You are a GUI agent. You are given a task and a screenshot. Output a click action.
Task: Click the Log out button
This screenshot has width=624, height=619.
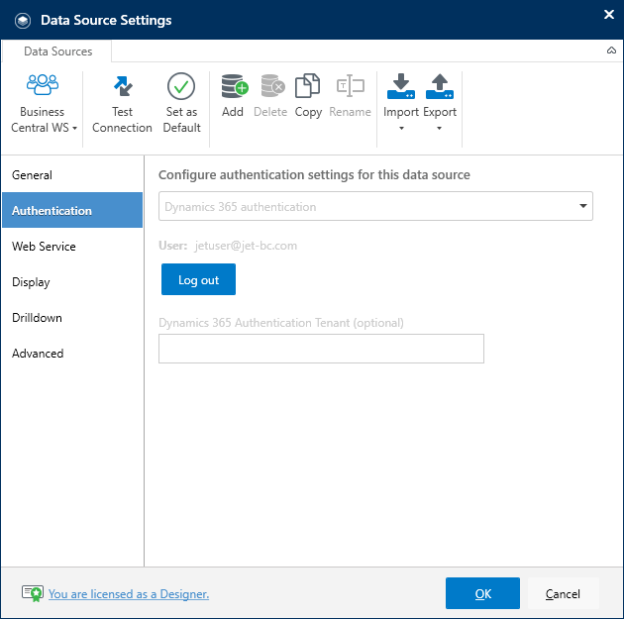coord(198,279)
